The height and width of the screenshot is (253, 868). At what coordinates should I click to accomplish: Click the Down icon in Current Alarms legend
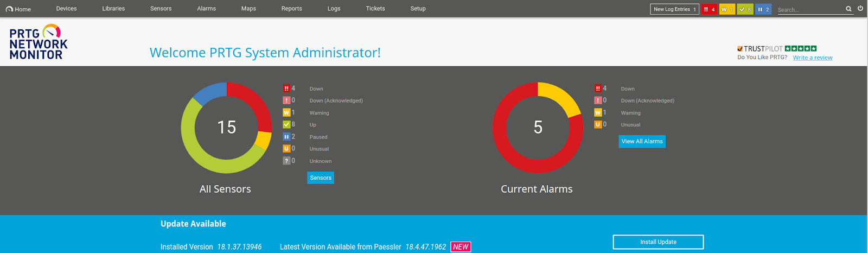(597, 88)
